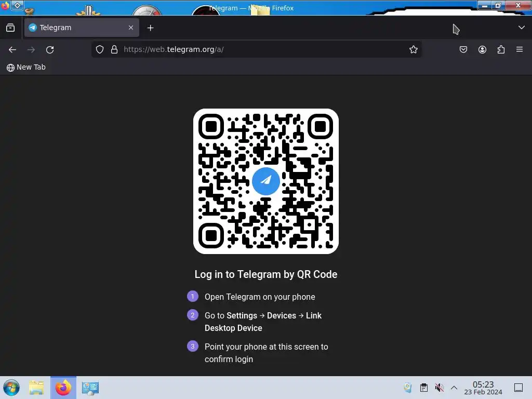Open the New Tab bookmark in the toolbar
Image resolution: width=532 pixels, height=399 pixels.
(x=26, y=67)
